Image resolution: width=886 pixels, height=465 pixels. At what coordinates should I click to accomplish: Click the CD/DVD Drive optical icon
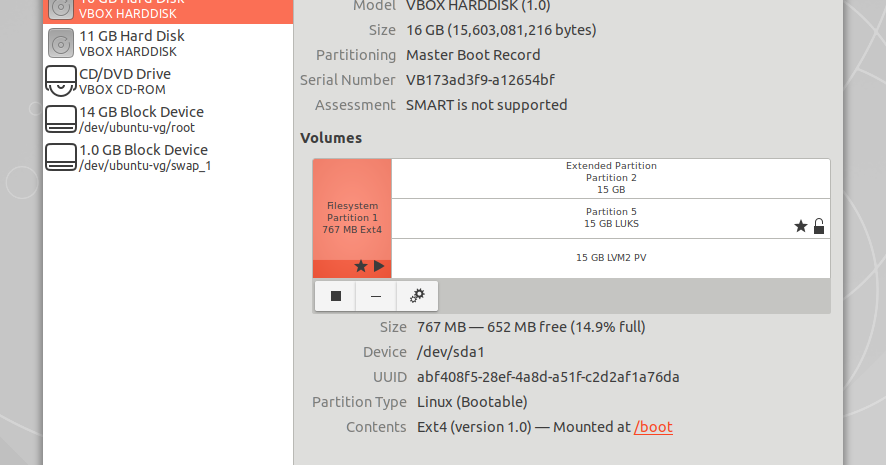[x=61, y=81]
